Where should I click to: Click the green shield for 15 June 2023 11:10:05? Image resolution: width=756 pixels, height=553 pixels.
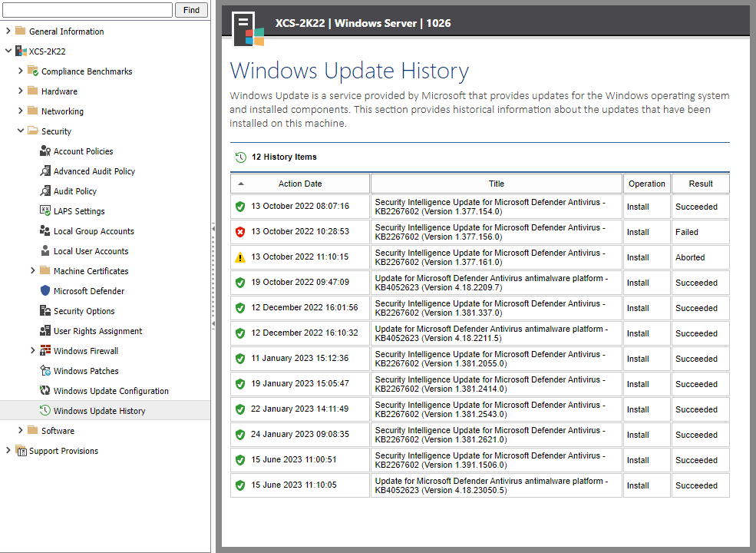(x=240, y=485)
